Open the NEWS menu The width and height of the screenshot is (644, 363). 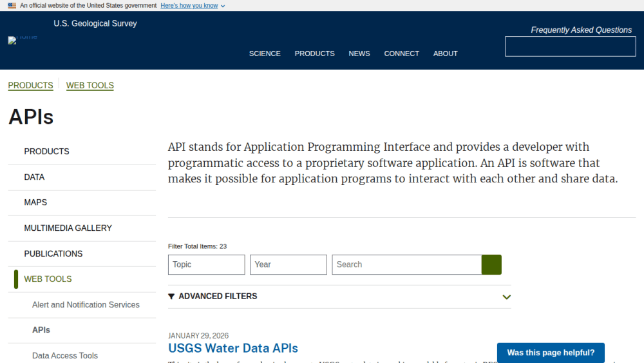coord(359,54)
